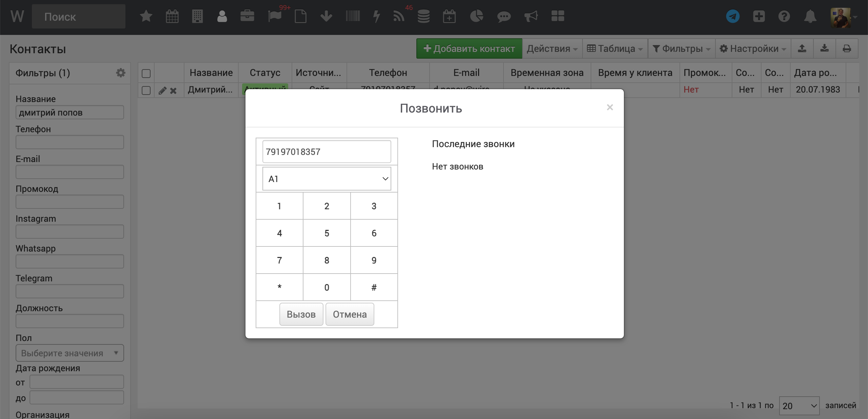Click the briefcase icon in navigation
Viewport: 868px width, 419px height.
coord(247,16)
